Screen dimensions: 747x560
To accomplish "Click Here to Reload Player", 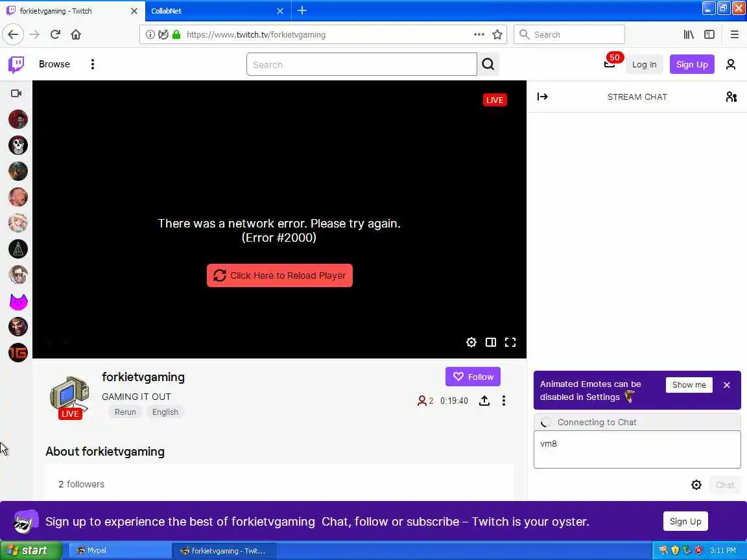I will (279, 275).
